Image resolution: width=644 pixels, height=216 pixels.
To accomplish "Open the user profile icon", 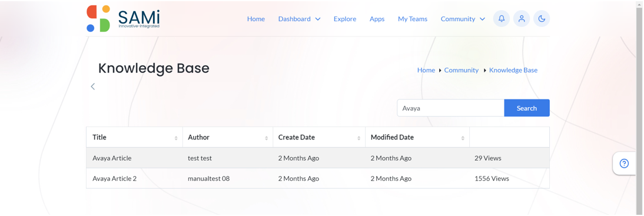I will tap(522, 18).
